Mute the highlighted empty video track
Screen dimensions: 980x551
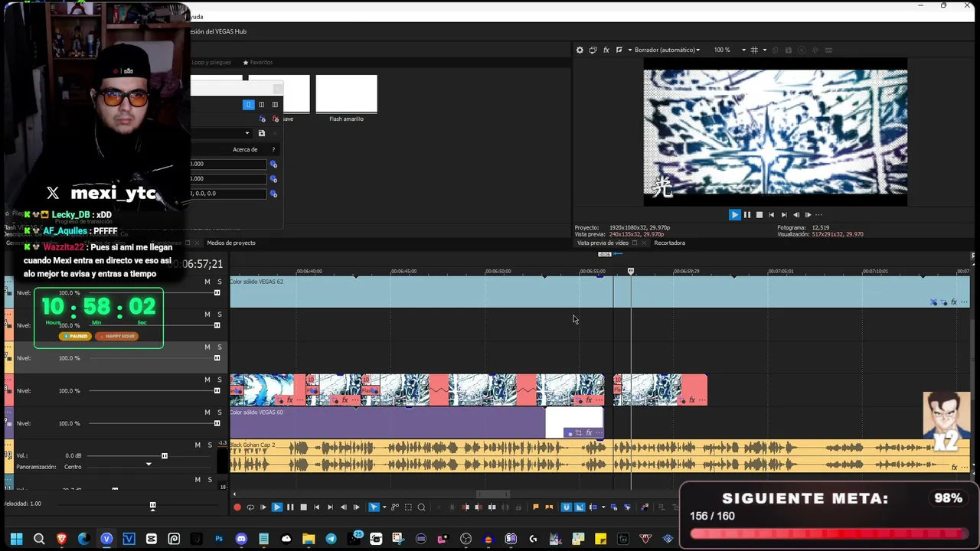pos(207,347)
